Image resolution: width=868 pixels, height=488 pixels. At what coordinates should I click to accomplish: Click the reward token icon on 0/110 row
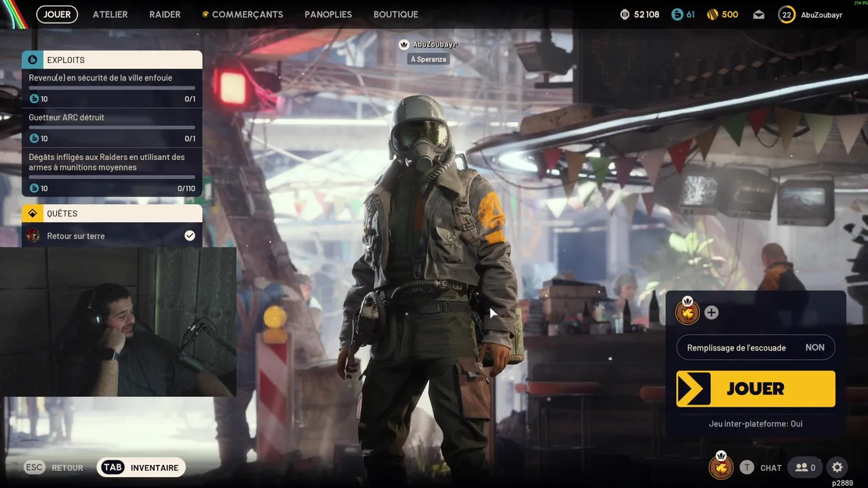coord(34,188)
